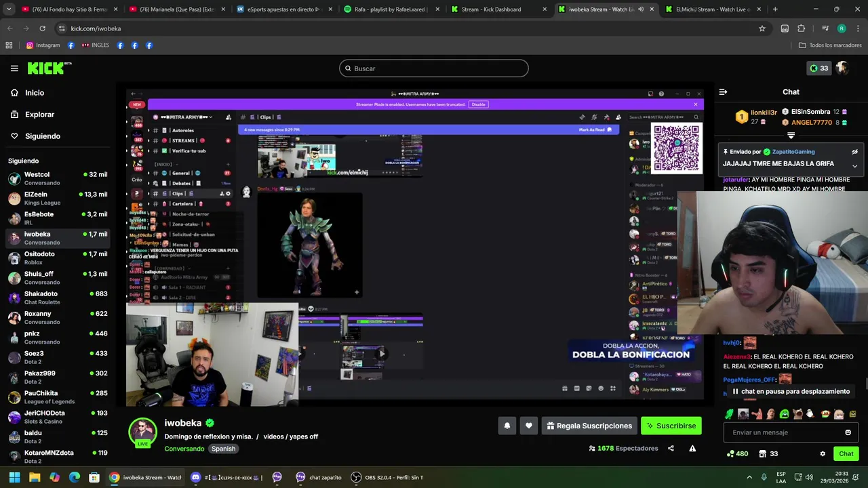Image resolution: width=868 pixels, height=488 pixels.
Task: Click the kick.com/iwobeka address bar
Action: point(407,28)
